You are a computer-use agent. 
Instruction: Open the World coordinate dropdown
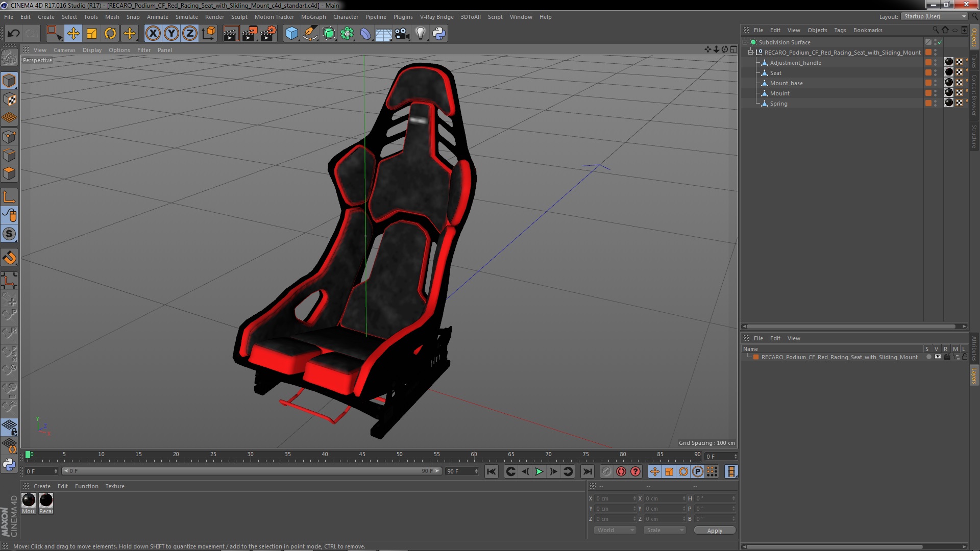615,530
